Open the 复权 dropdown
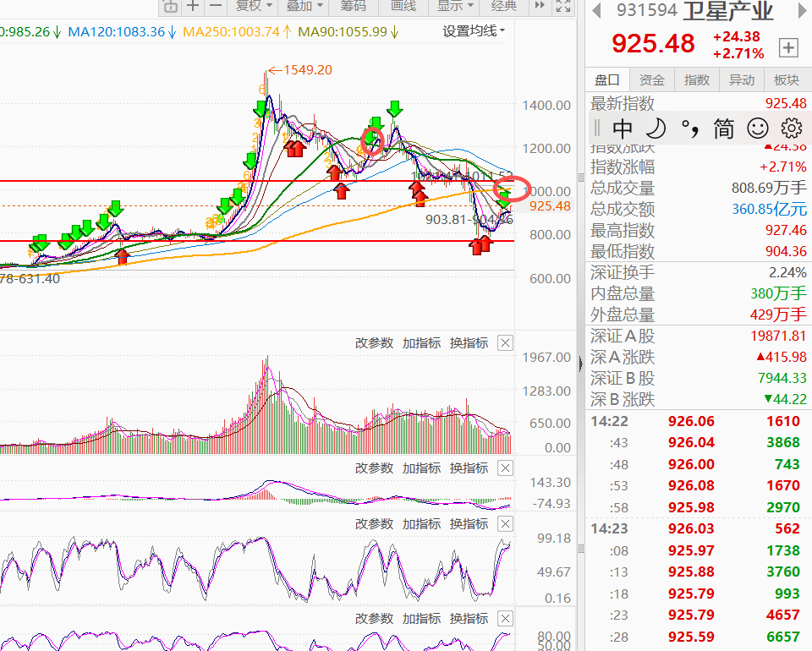The height and width of the screenshot is (651, 812). tap(254, 6)
